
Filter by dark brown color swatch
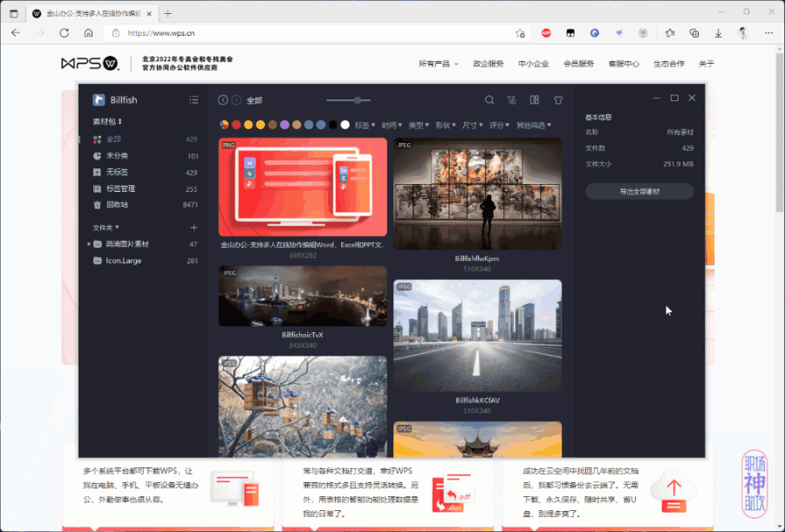coord(272,125)
